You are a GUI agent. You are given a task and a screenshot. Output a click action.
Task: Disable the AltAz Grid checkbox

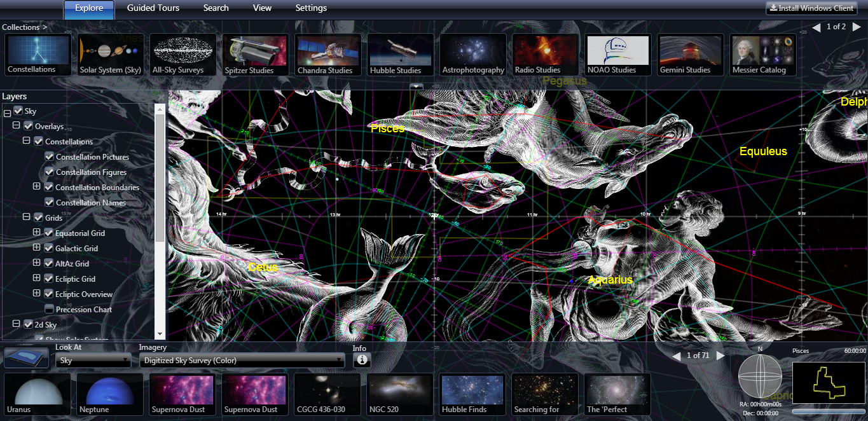tap(48, 263)
